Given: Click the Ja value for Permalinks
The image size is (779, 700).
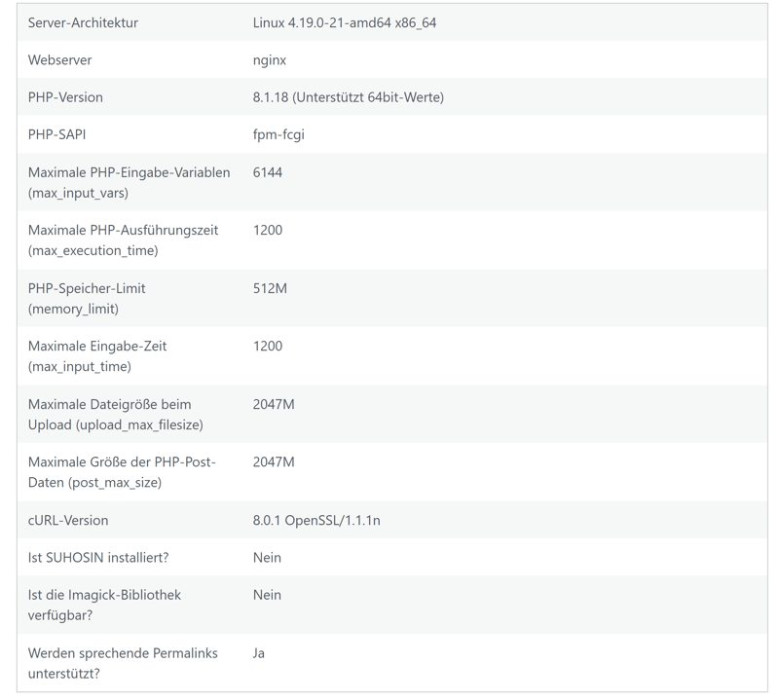Looking at the screenshot, I should pyautogui.click(x=259, y=653).
